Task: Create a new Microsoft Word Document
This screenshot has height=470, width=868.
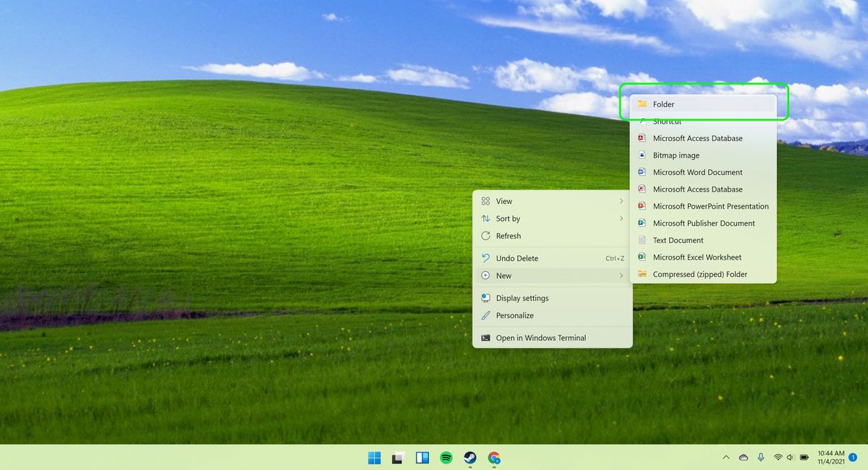Action: [698, 172]
